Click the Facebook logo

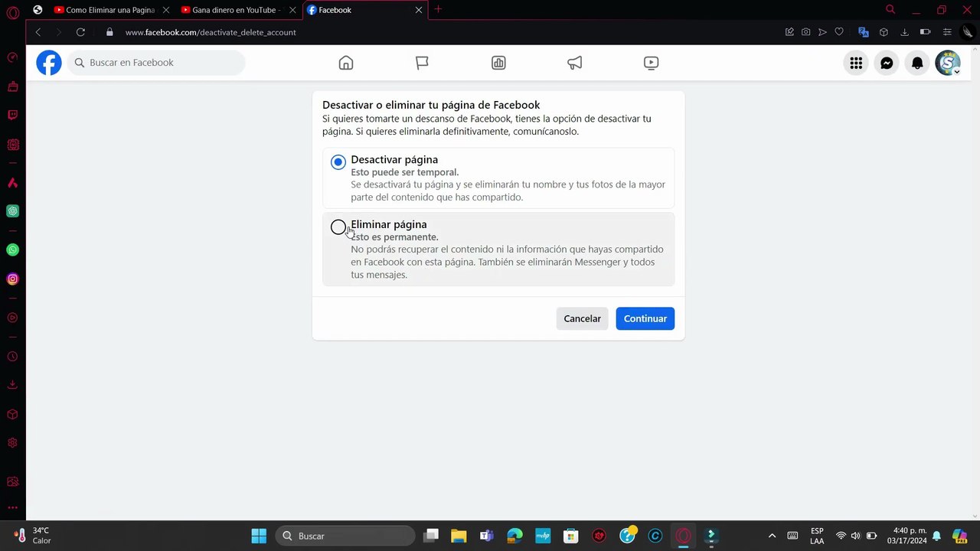[49, 63]
